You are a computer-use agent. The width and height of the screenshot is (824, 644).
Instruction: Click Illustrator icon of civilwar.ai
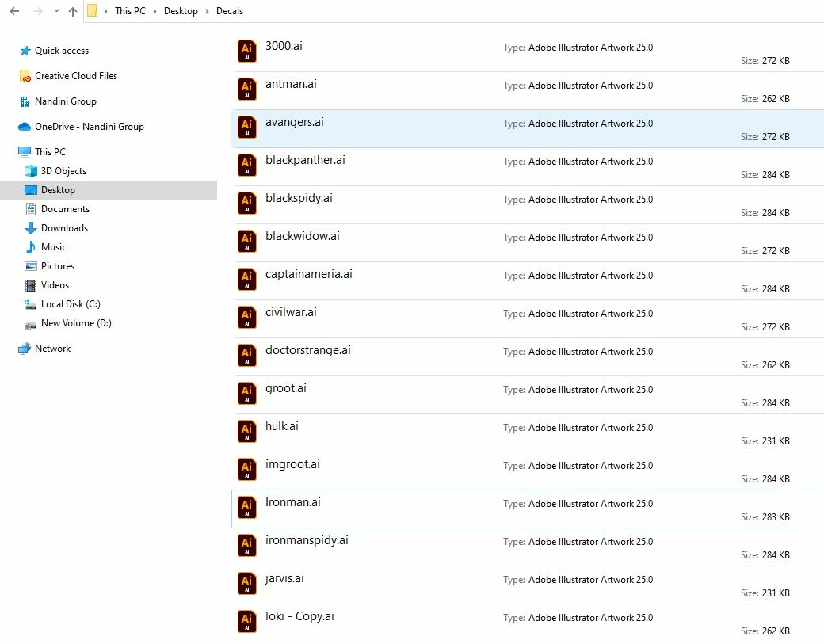tap(247, 318)
